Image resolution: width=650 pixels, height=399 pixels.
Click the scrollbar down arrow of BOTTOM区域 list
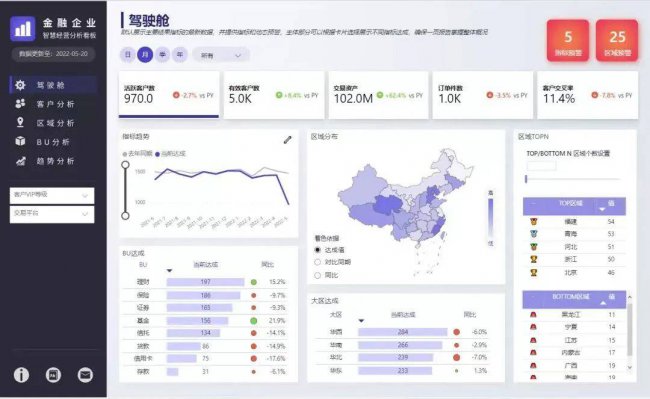pyautogui.click(x=630, y=367)
